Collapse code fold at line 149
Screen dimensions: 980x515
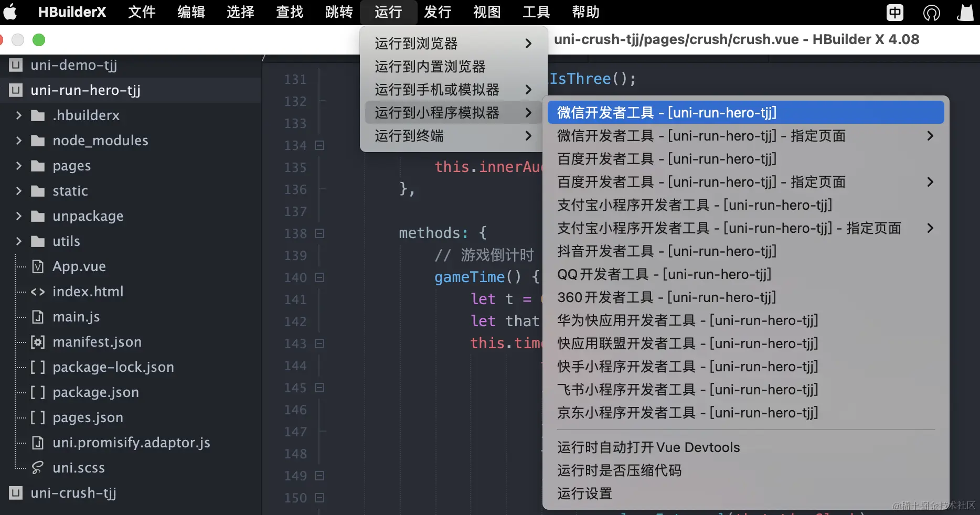coord(319,476)
